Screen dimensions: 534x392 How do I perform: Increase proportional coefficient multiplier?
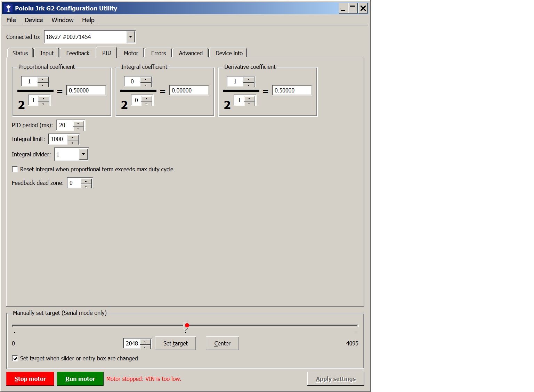(43, 79)
